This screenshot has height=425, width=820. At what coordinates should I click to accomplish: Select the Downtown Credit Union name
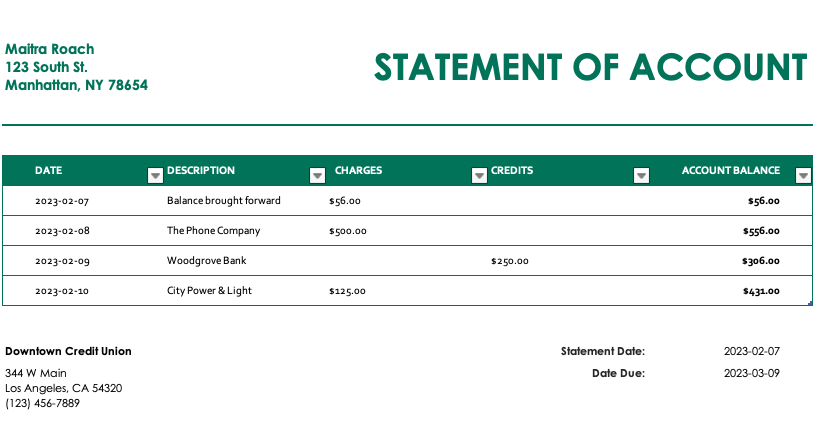point(68,351)
